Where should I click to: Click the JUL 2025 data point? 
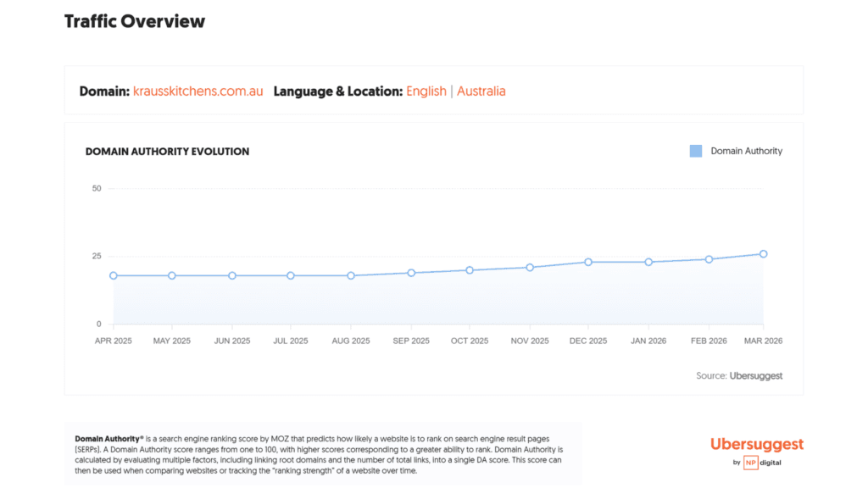291,275
